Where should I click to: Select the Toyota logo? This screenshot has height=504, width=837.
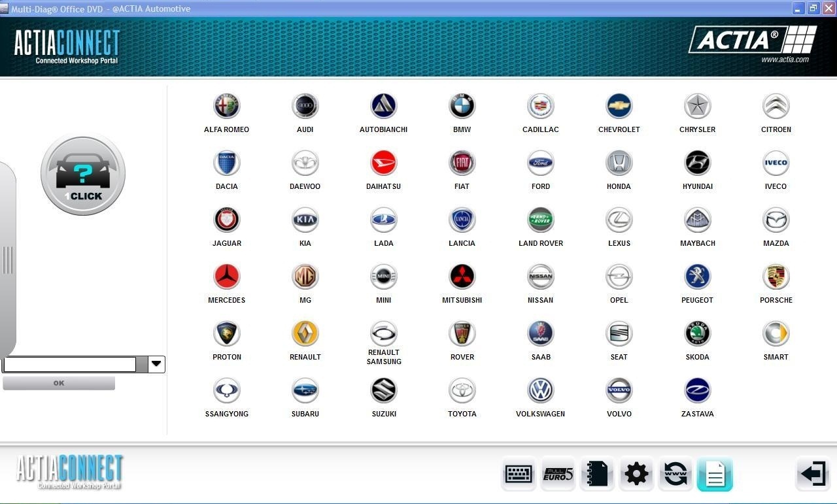click(462, 390)
